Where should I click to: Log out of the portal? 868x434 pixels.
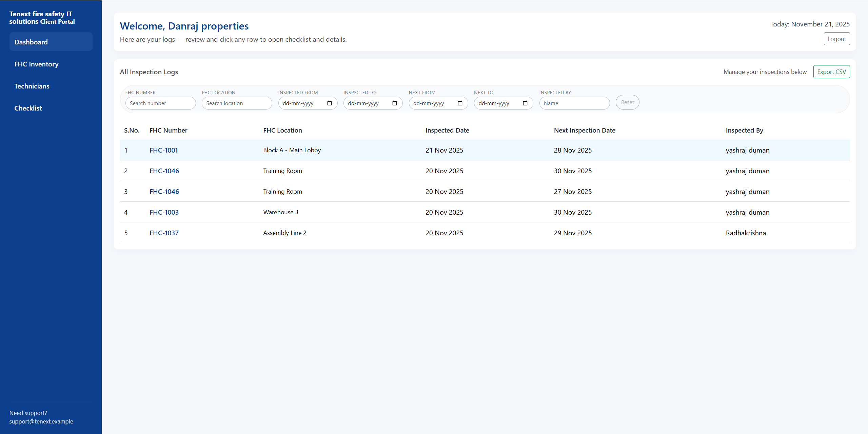[x=836, y=38]
